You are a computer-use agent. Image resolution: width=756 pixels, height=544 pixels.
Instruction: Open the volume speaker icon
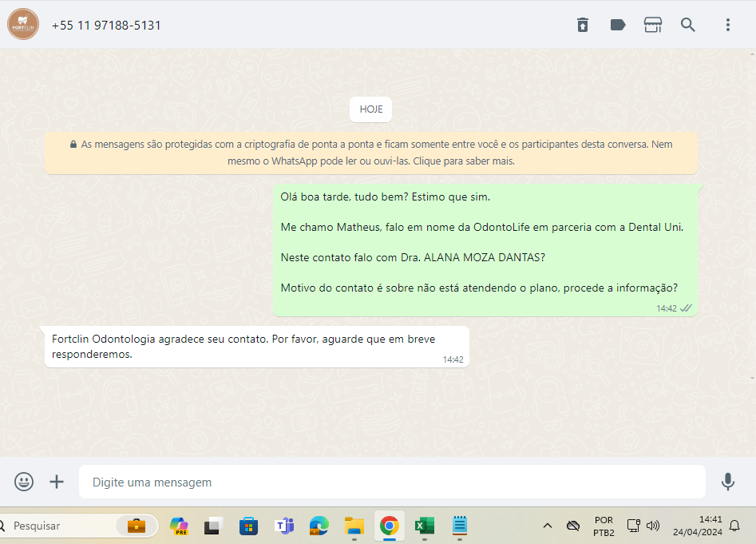click(653, 526)
